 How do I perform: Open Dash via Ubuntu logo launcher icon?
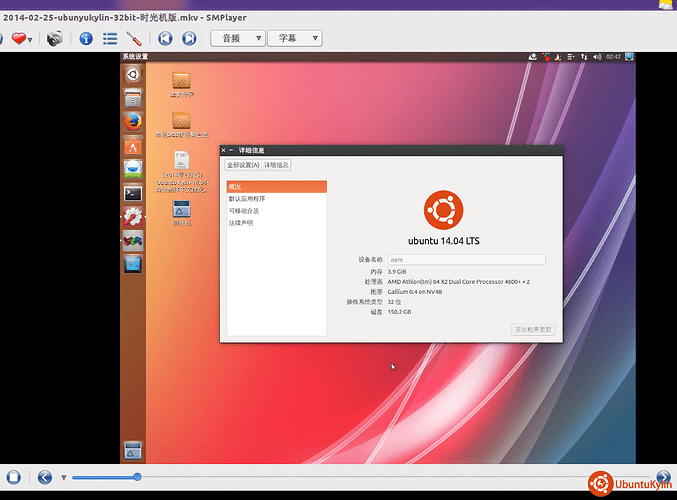point(133,75)
